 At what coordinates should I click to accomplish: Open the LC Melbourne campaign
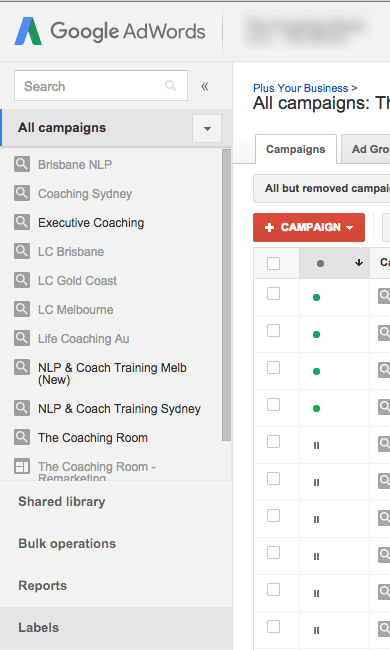tap(76, 310)
